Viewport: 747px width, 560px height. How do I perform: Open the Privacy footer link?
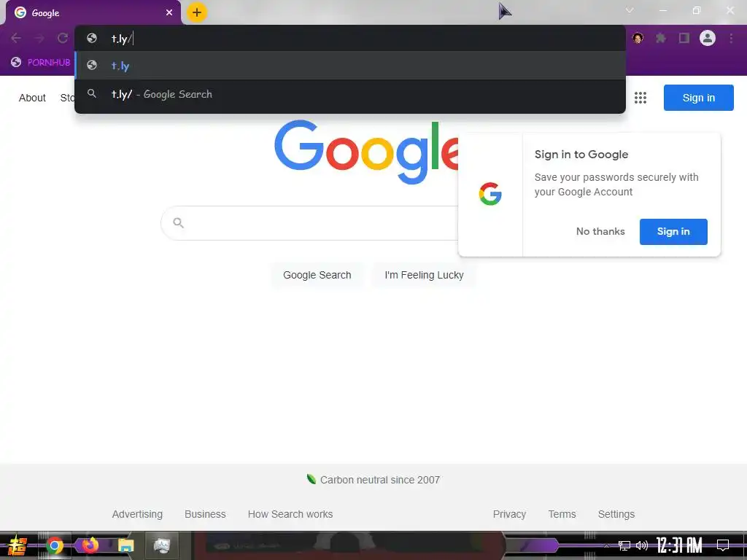coord(509,514)
